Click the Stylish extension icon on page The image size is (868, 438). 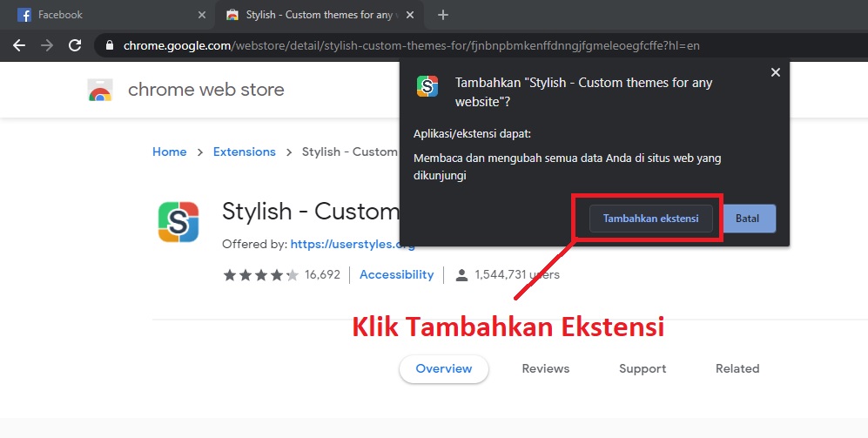(178, 222)
